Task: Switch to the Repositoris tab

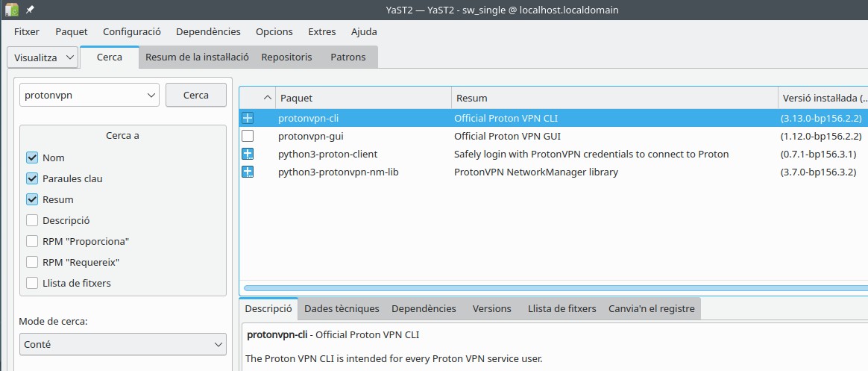Action: pyautogui.click(x=287, y=57)
